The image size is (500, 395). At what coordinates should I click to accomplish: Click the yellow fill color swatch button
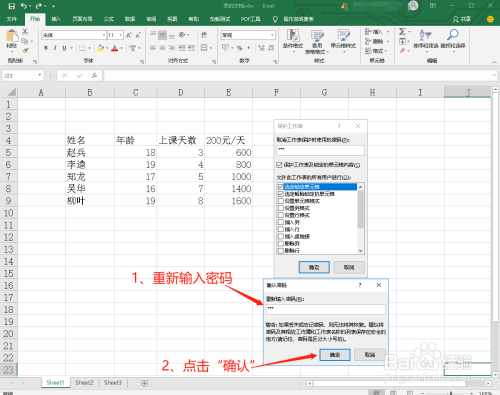[101, 48]
